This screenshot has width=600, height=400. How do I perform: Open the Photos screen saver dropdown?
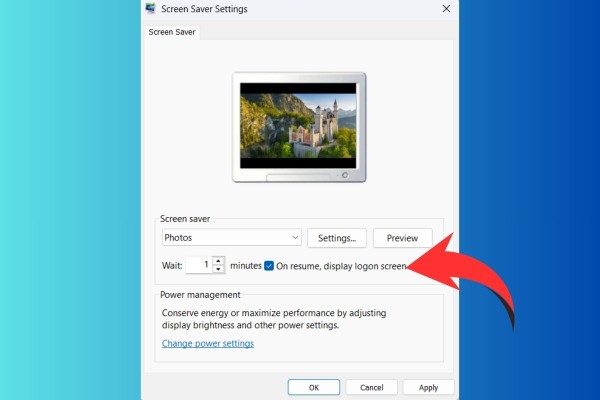point(231,238)
